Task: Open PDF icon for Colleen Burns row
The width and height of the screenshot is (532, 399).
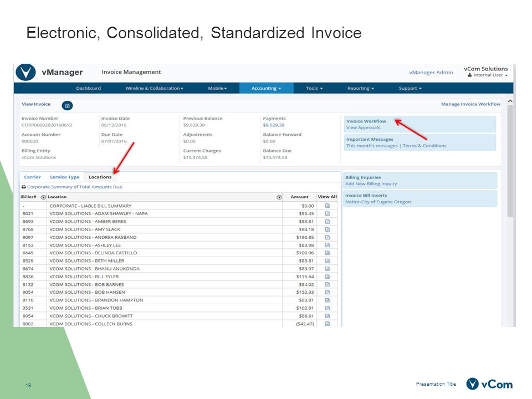Action: click(328, 324)
